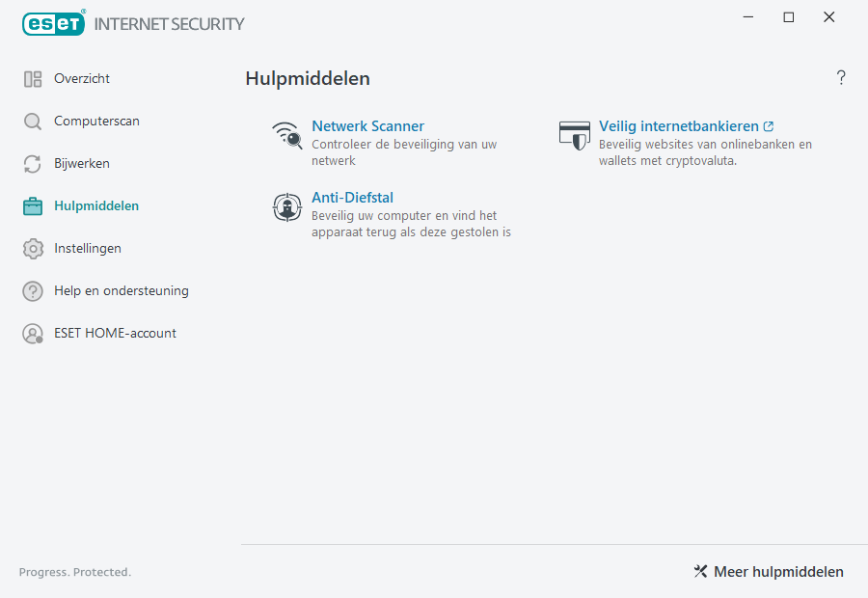Click the Instellingen gear icon

pos(32,248)
